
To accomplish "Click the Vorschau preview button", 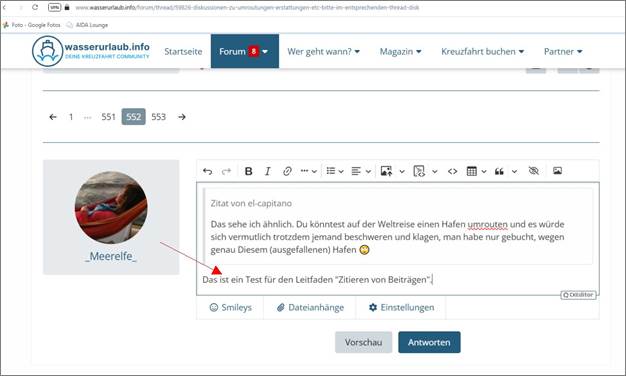I will coord(363,342).
